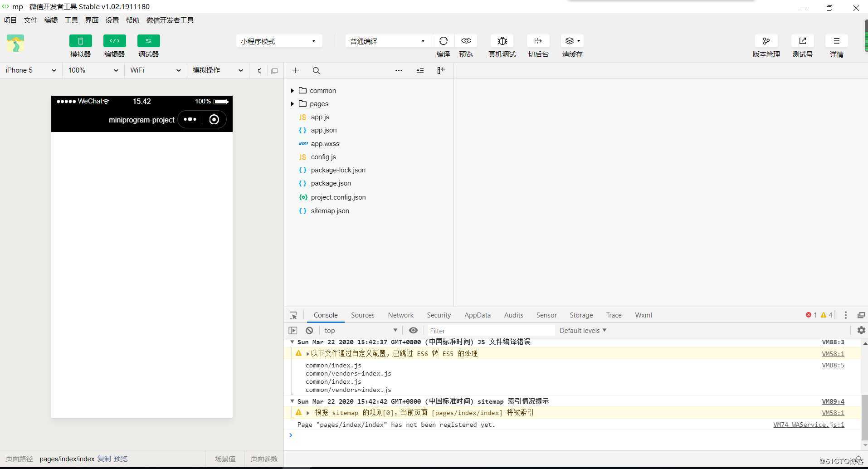Click the 预览 preview eye icon

pos(466,41)
